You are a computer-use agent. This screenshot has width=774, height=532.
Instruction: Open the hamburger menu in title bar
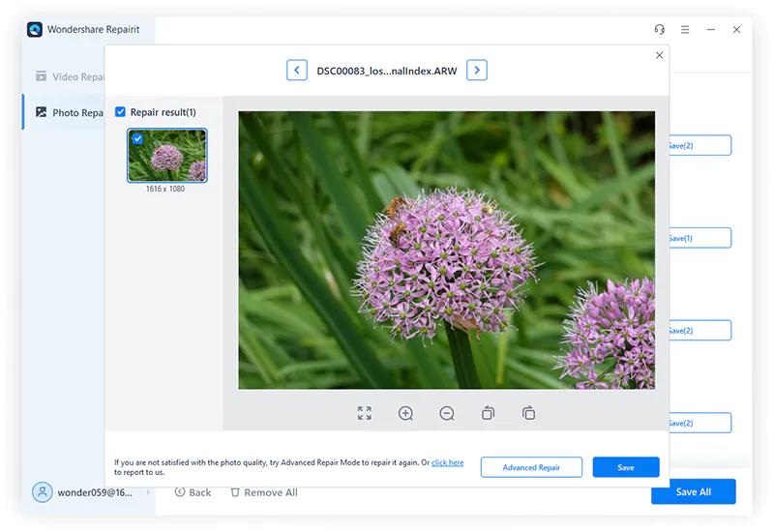[685, 30]
